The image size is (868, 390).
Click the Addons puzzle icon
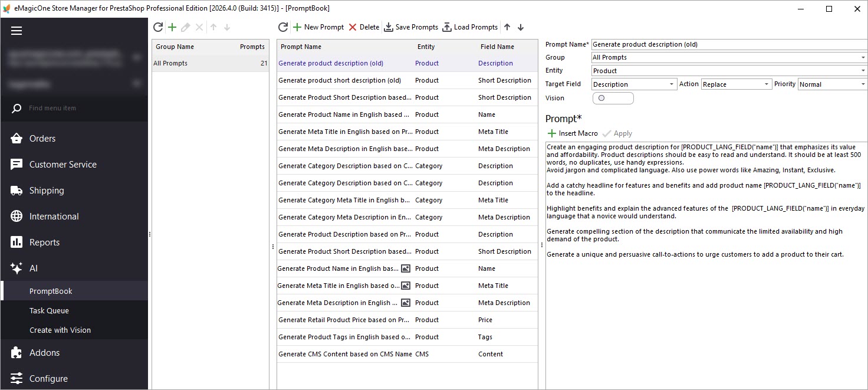(x=17, y=353)
